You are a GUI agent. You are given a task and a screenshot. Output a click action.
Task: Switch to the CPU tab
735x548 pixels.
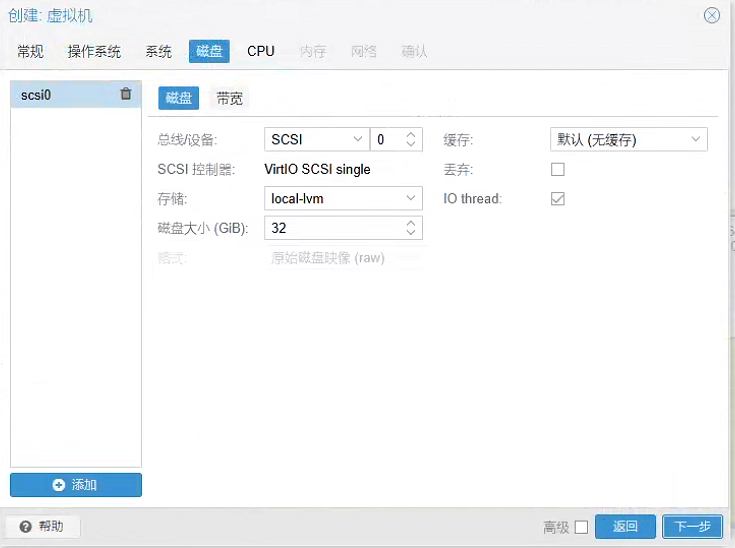pos(261,51)
